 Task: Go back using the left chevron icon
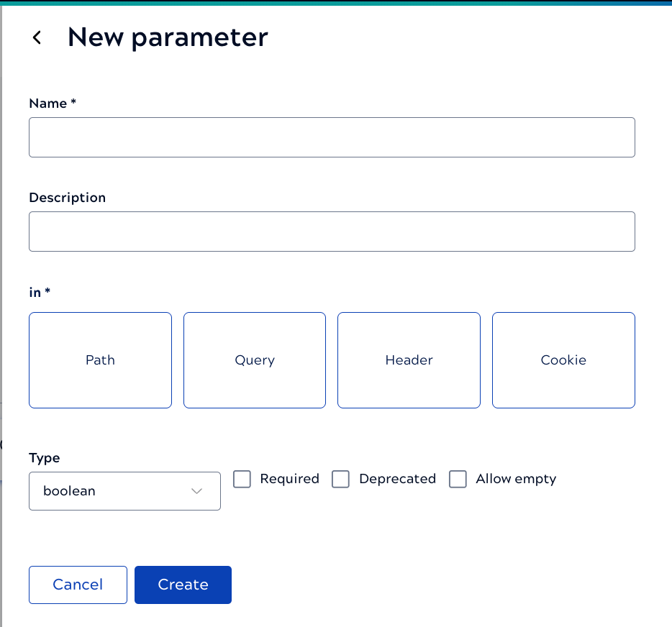point(37,38)
